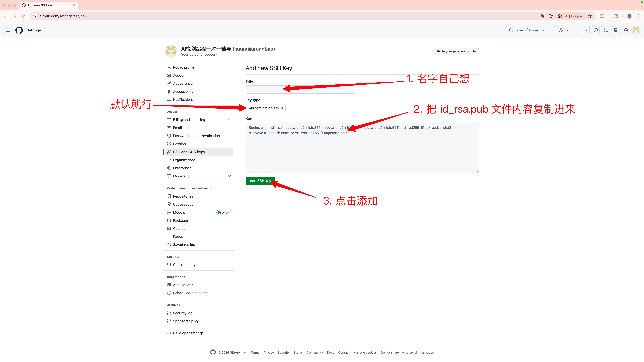Open Organizations settings

199,160
